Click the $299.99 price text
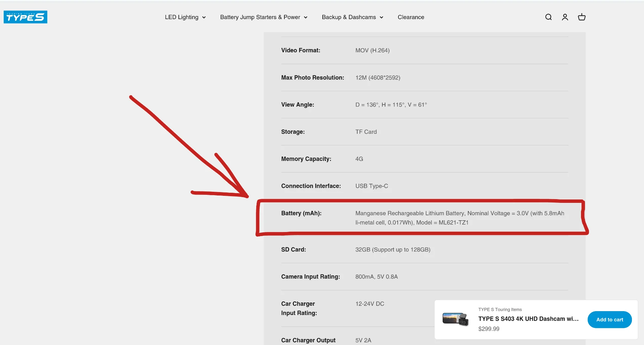This screenshot has width=644, height=345. (x=489, y=329)
